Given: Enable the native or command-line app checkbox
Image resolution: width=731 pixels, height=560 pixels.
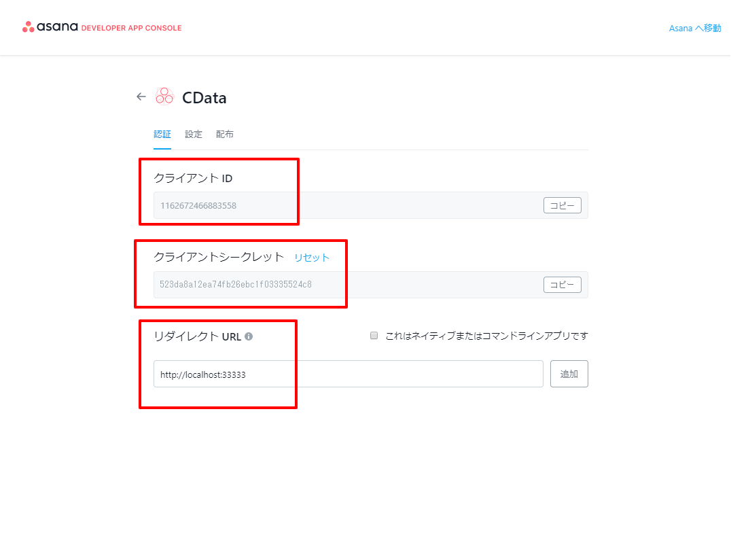Looking at the screenshot, I should click(374, 336).
